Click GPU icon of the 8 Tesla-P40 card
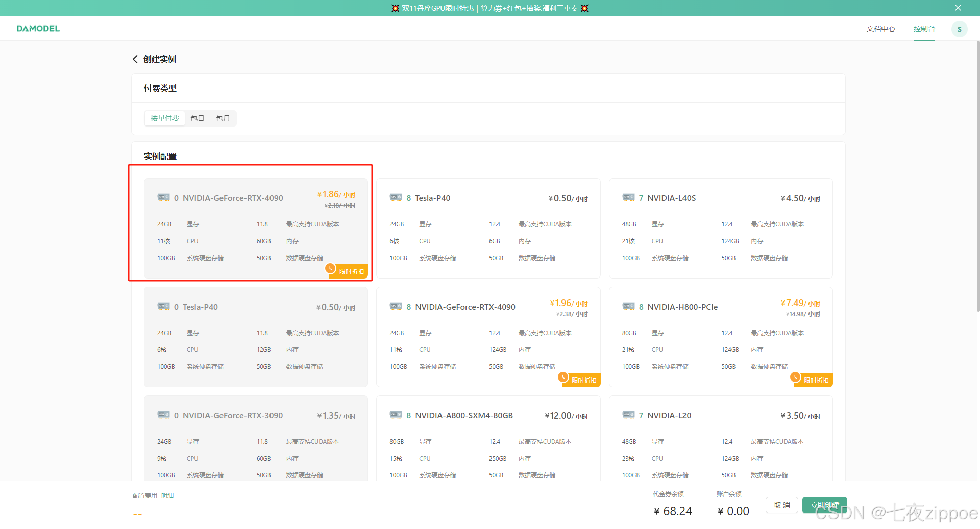This screenshot has height=529, width=980. point(396,197)
